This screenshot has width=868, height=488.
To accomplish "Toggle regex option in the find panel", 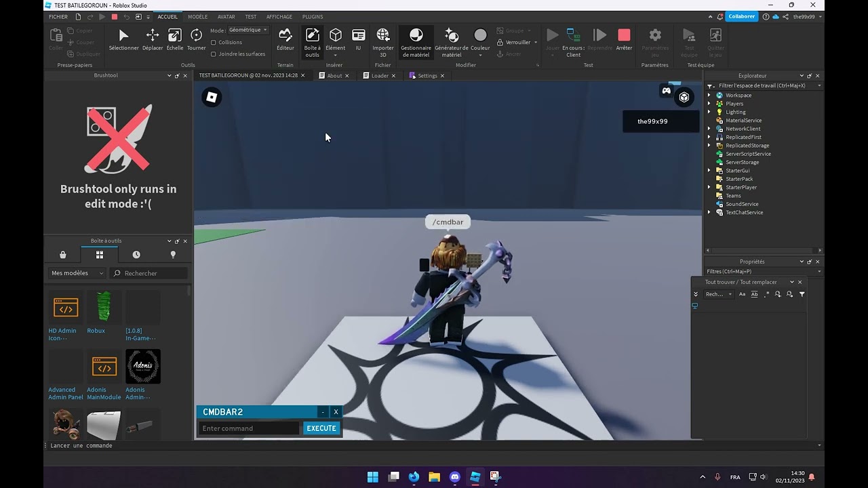I will tap(766, 294).
